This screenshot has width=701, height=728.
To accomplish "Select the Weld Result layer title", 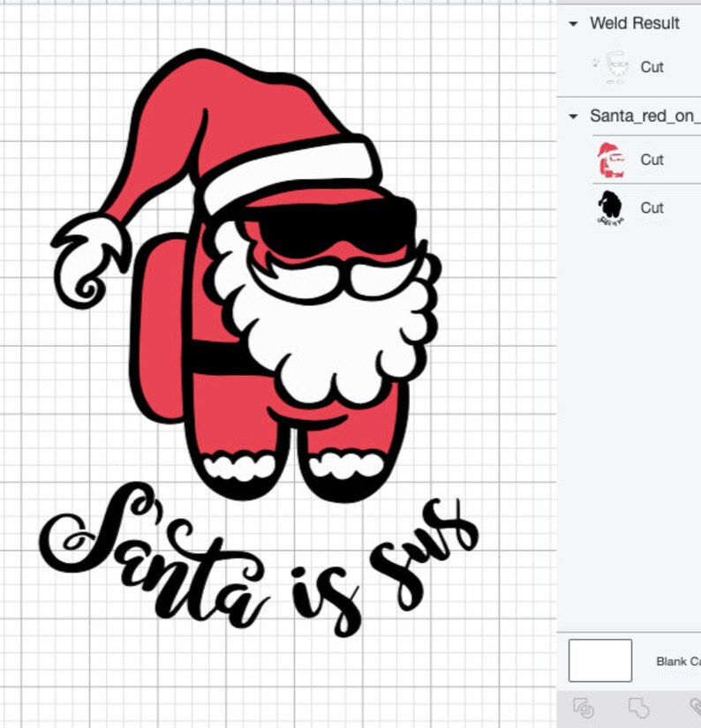I will point(635,23).
